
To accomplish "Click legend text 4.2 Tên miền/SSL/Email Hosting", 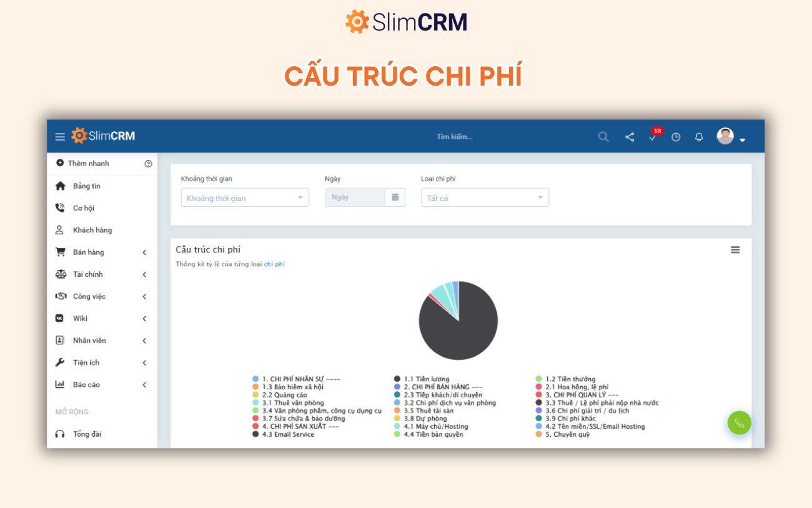I will click(x=595, y=427).
